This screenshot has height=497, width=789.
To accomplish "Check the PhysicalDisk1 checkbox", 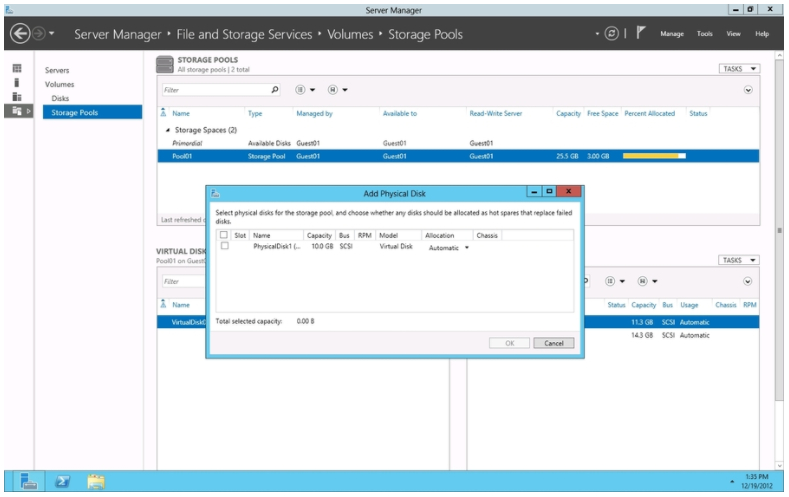I will click(224, 246).
